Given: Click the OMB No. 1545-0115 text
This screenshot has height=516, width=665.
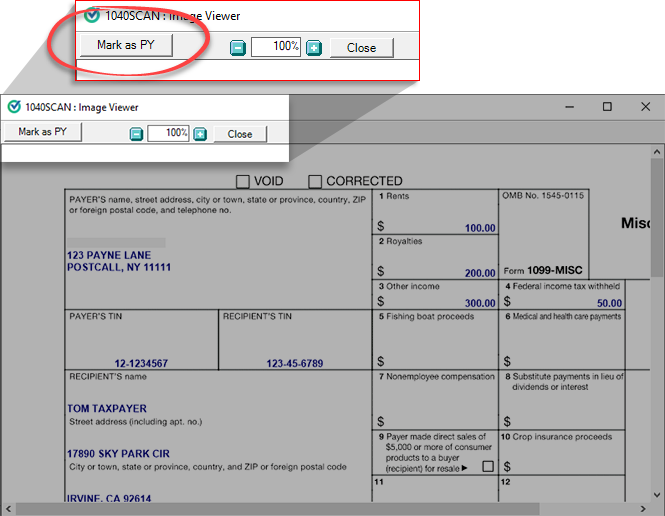Looking at the screenshot, I should pos(543,195).
